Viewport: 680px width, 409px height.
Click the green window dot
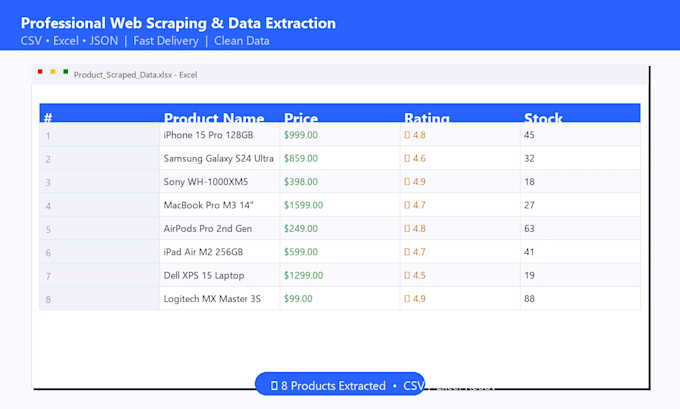pyautogui.click(x=65, y=72)
